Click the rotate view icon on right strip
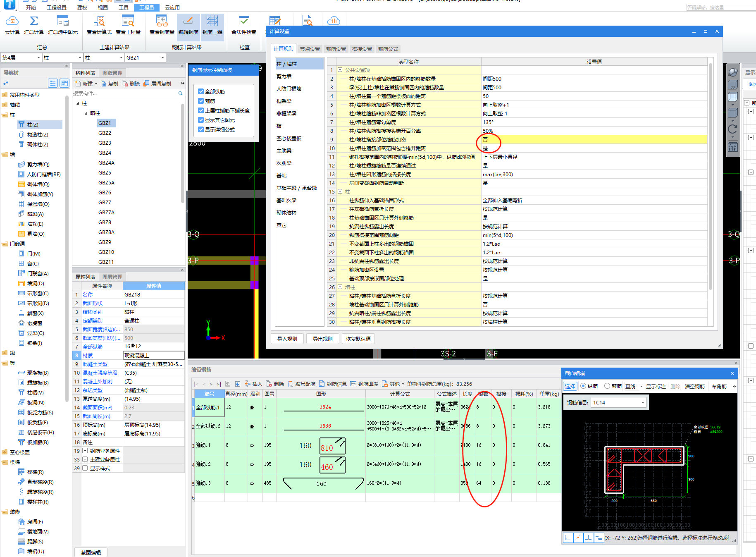Viewport: 756px width, 557px height. (x=733, y=129)
